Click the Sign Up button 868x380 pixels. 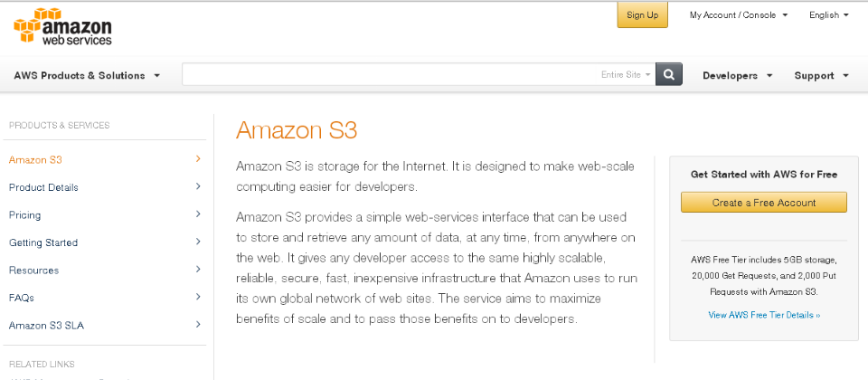(643, 15)
